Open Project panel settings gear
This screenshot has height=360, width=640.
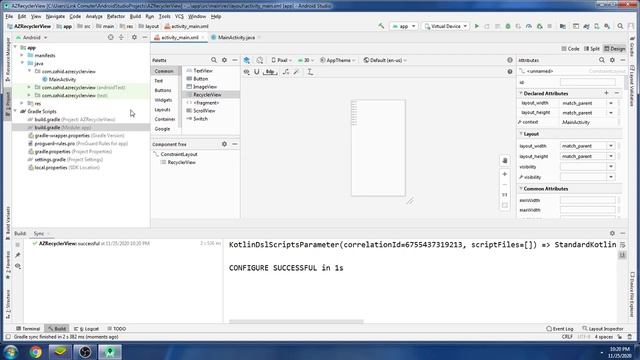(134, 37)
